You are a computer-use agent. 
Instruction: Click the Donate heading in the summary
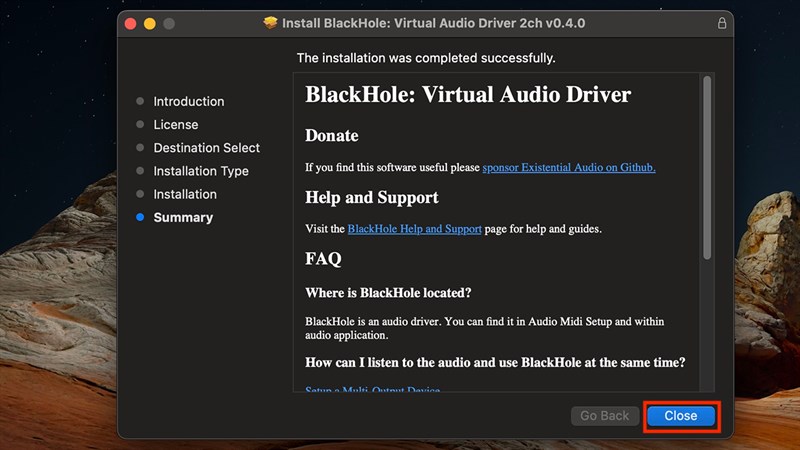pos(331,136)
